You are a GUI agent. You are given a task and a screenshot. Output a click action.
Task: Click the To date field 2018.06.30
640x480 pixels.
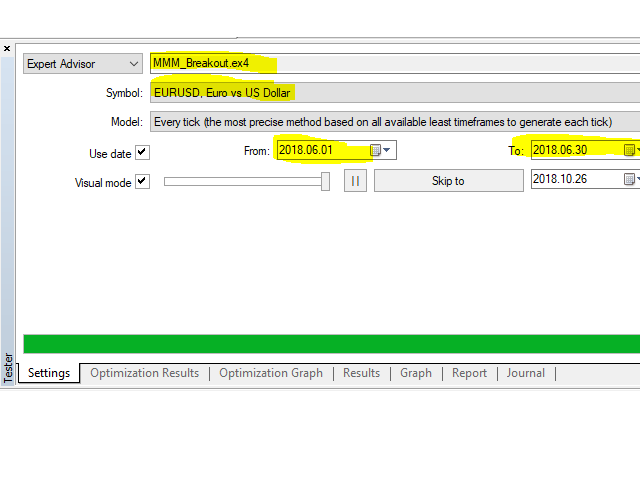(x=573, y=151)
